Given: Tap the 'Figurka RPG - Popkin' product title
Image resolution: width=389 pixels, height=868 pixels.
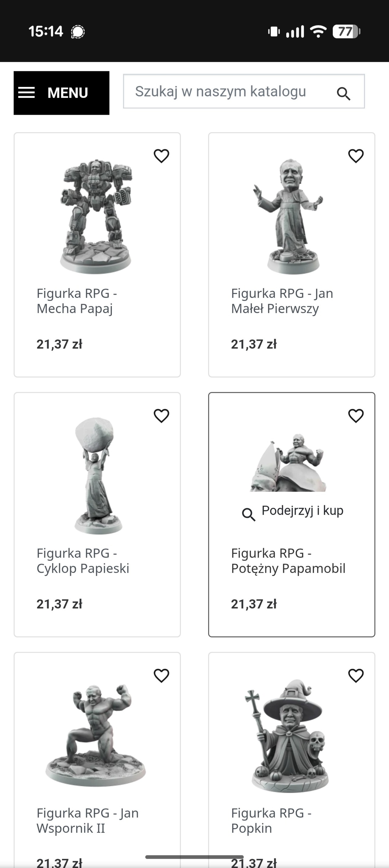Looking at the screenshot, I should [271, 820].
